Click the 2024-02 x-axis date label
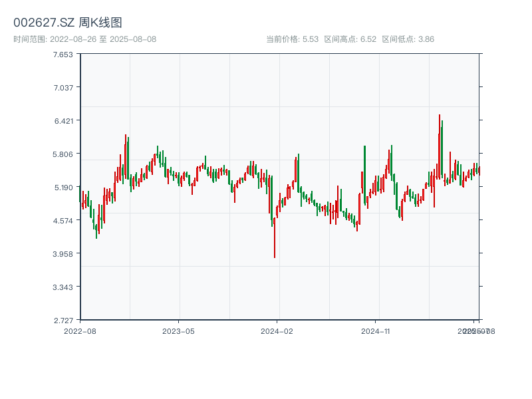The height and width of the screenshot is (399, 532). coord(277,331)
